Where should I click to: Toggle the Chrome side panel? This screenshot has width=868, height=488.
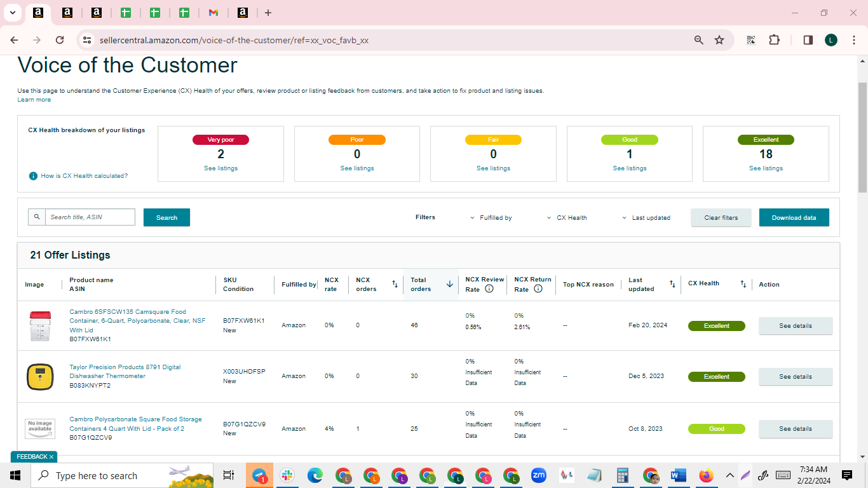pyautogui.click(x=808, y=40)
